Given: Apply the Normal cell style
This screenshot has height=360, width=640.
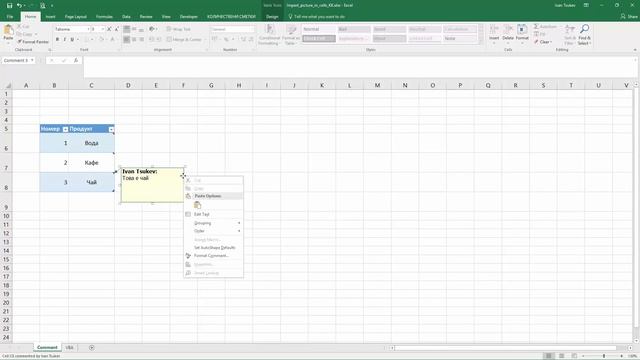Looking at the screenshot, I should pos(319,29).
